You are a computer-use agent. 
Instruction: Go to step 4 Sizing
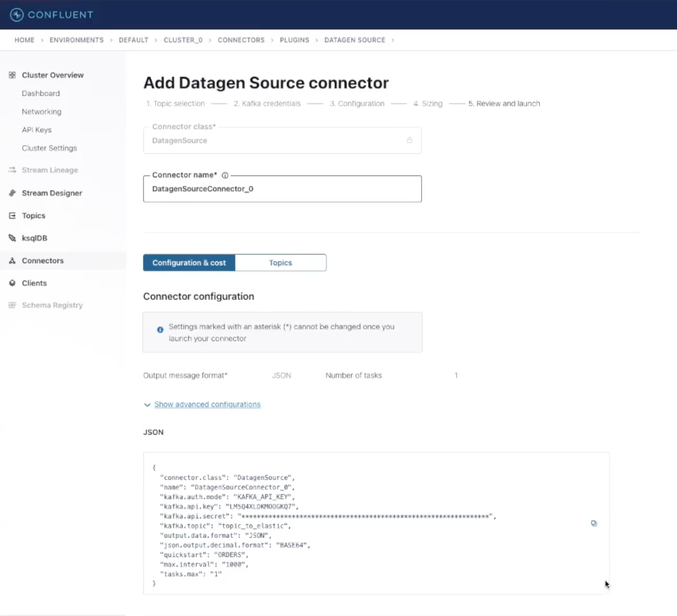[x=428, y=103]
